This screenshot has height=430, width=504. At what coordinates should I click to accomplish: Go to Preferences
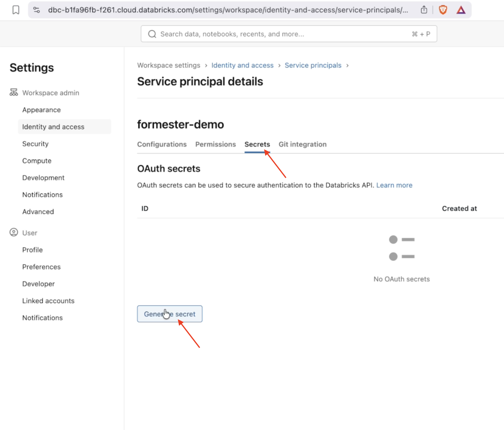point(42,267)
